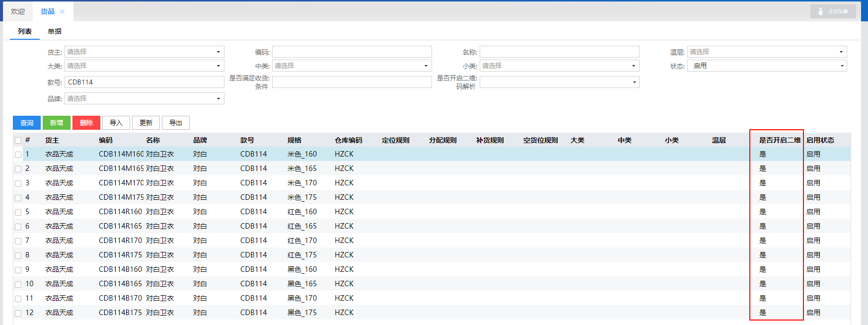
Task: Tick the checkbox for row 5 CDB114R160
Action: pyautogui.click(x=18, y=212)
